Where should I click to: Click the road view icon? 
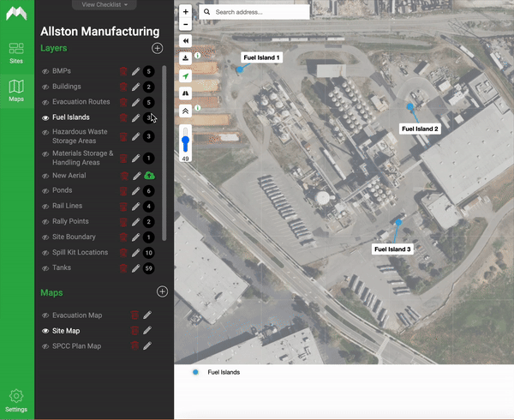coord(186,93)
